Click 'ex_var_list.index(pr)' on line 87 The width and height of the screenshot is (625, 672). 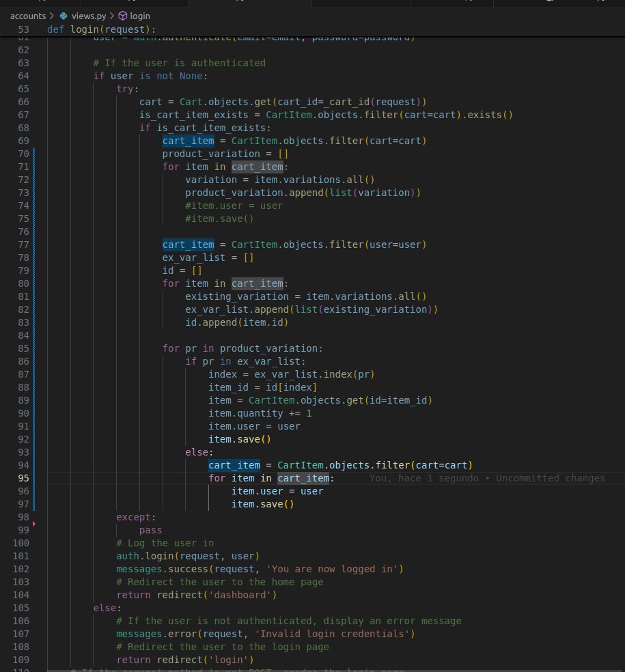point(314,374)
